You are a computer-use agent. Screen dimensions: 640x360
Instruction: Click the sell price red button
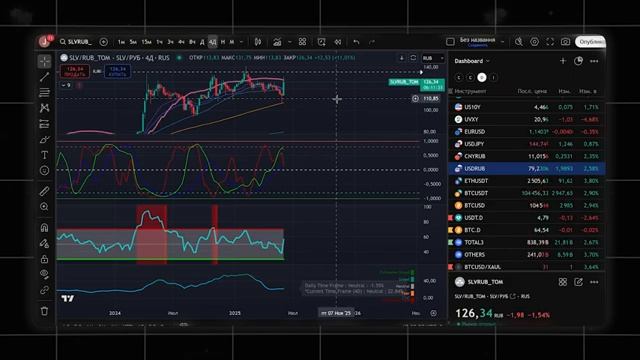[75, 71]
